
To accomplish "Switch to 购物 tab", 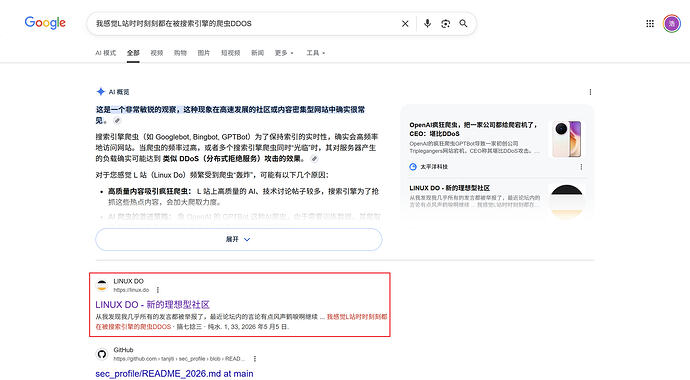I will coord(180,53).
